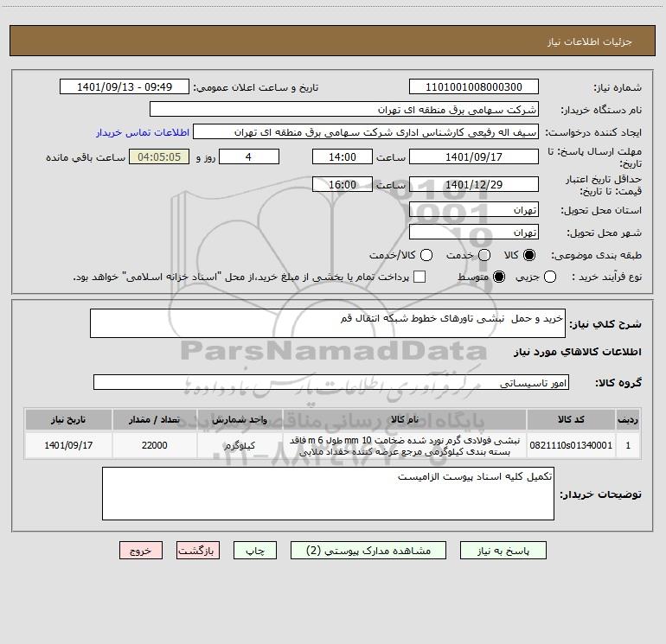Click the استان محل تحویل field
Image resolution: width=666 pixels, height=644 pixels.
474,210
